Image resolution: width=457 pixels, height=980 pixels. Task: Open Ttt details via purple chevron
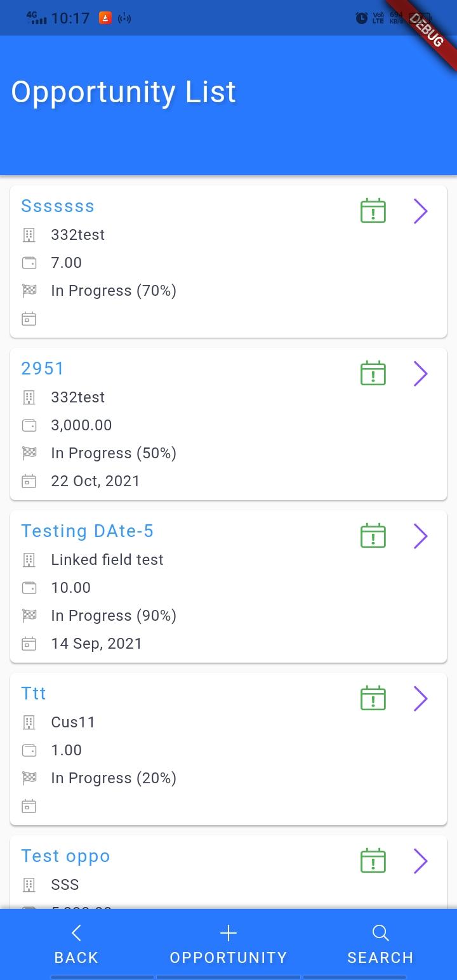[420, 699]
